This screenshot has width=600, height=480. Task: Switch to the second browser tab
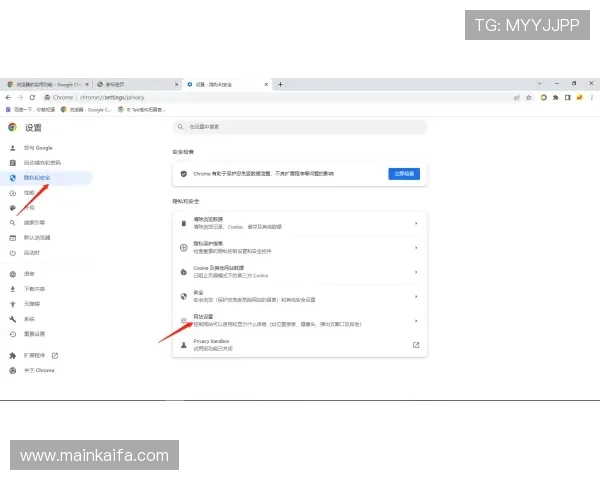(x=137, y=84)
